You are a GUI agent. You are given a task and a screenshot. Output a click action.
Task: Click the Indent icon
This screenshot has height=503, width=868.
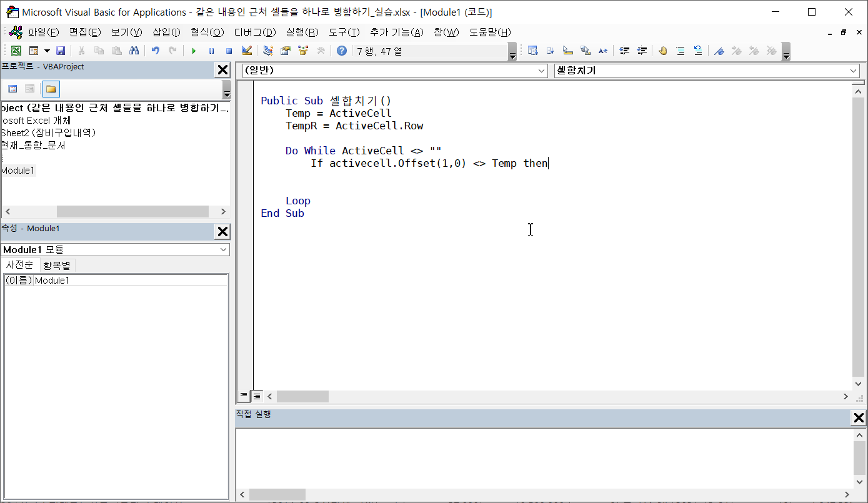pos(624,51)
